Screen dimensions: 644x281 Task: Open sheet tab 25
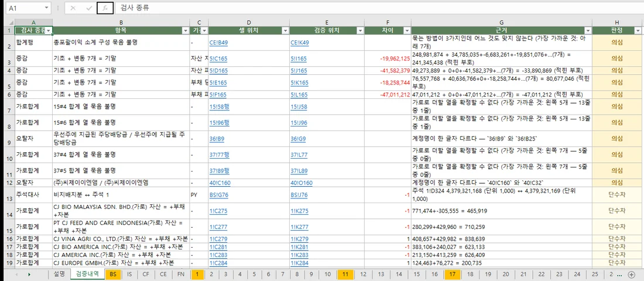tap(595, 275)
